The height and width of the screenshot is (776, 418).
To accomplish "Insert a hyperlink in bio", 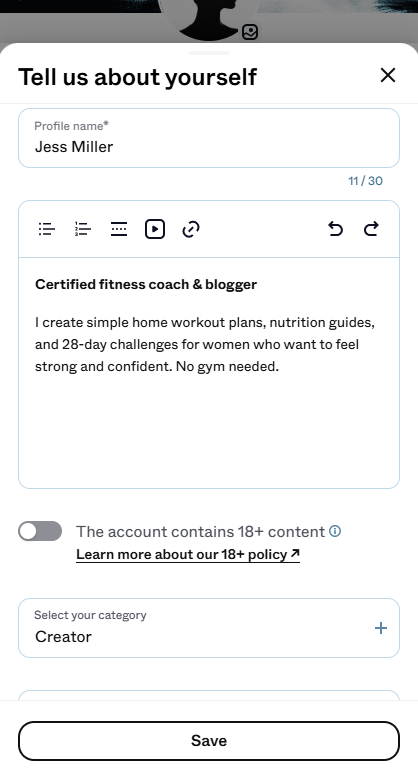I will tap(191, 229).
